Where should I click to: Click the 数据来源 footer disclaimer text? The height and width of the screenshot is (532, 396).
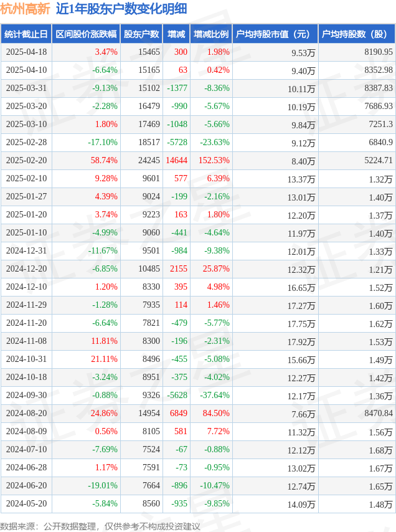tap(100, 526)
